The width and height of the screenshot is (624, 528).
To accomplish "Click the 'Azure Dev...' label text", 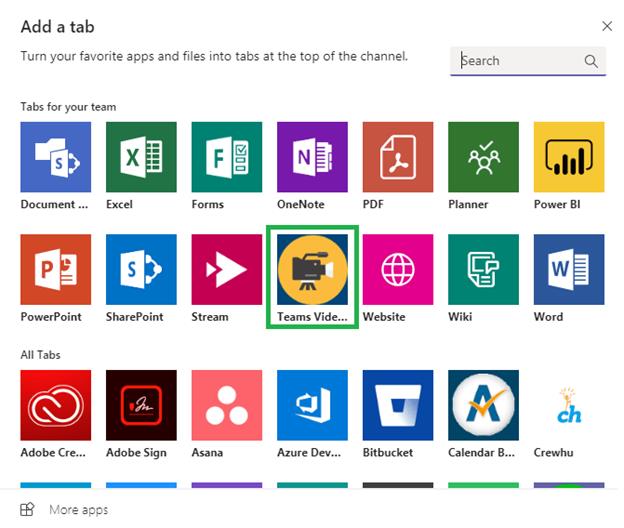I will pyautogui.click(x=309, y=452).
